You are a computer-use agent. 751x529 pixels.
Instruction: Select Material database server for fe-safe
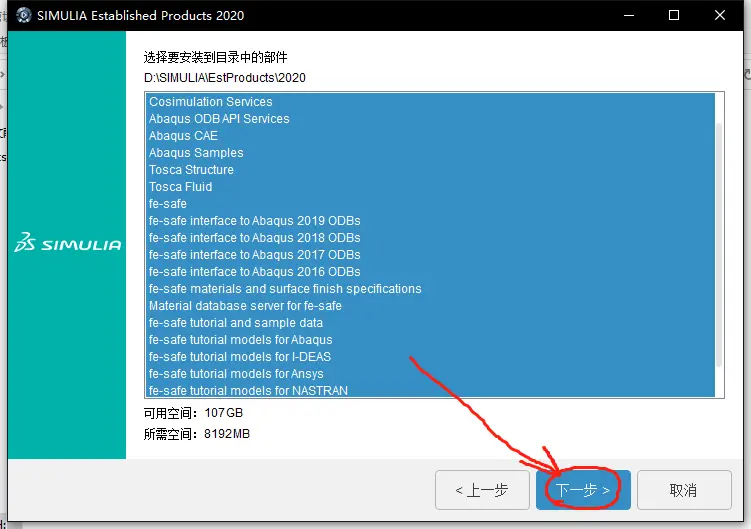430,306
